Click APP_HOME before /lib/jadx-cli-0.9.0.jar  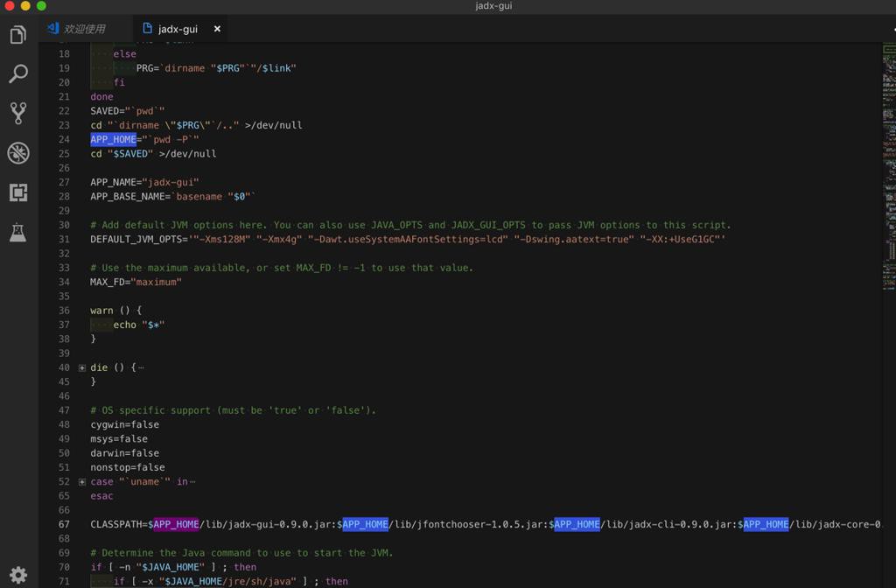click(577, 524)
